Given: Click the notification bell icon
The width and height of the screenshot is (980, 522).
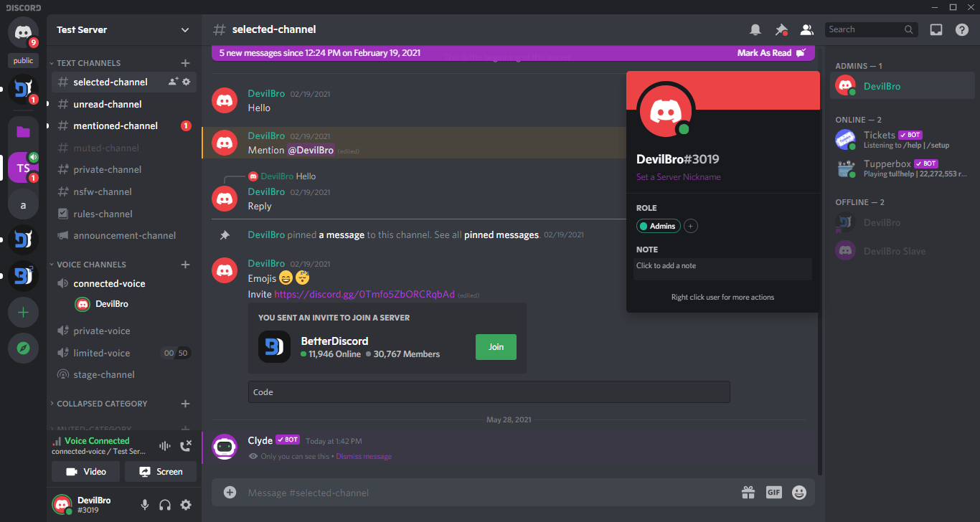Looking at the screenshot, I should [755, 29].
